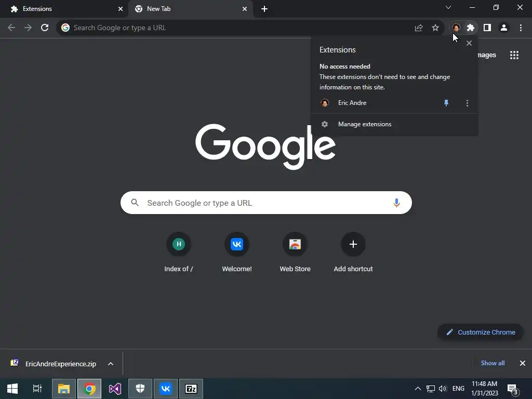This screenshot has width=532, height=399.
Task: Open the clock showing 11:48 AM
Action: click(485, 389)
